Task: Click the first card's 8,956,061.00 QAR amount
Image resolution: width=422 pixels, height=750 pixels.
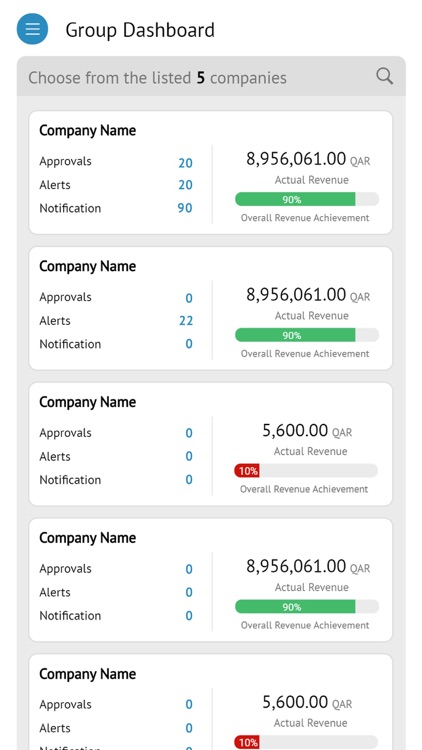Action: tap(308, 159)
